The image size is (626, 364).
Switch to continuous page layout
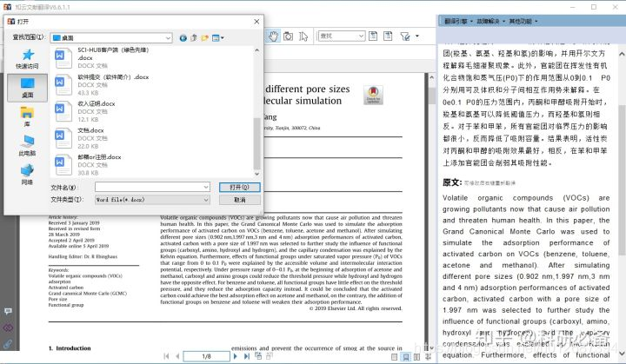pyautogui.click(x=406, y=357)
